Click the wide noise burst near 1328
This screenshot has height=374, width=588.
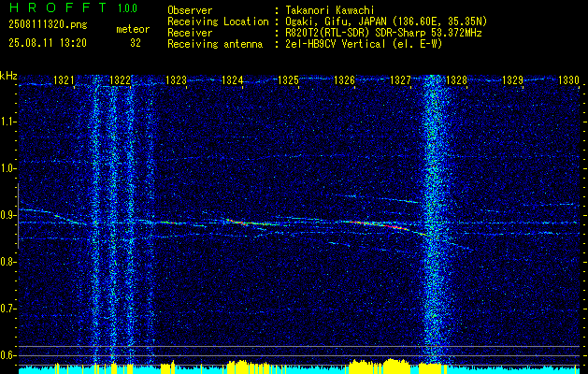pyautogui.click(x=435, y=220)
